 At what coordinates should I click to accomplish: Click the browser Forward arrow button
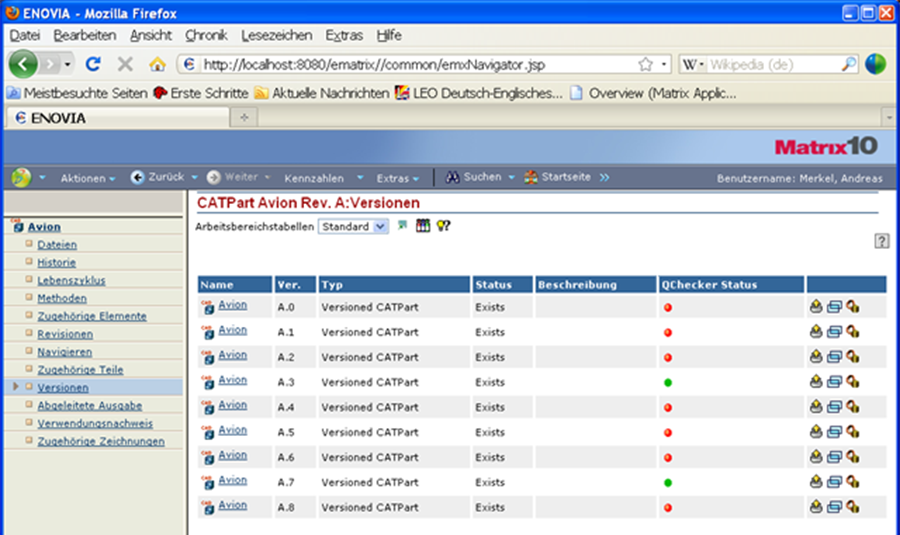click(x=49, y=64)
